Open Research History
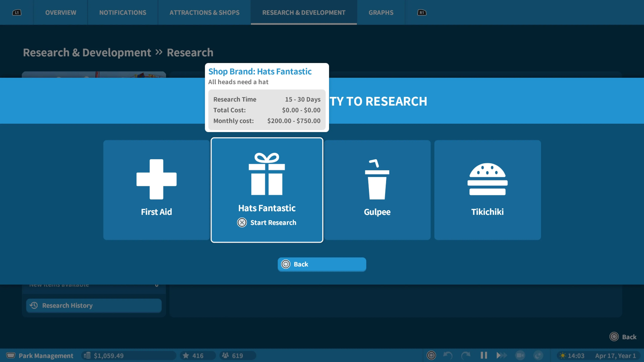 94,305
